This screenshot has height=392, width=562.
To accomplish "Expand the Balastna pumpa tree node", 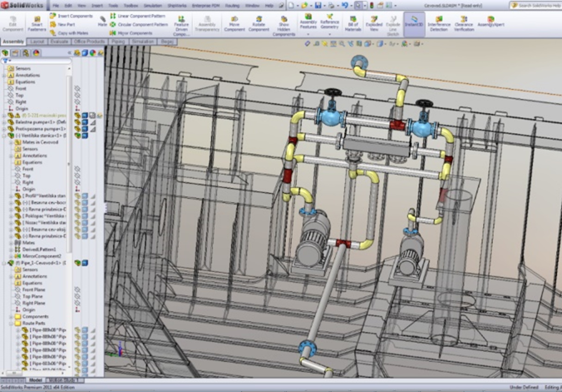I will click(4, 122).
